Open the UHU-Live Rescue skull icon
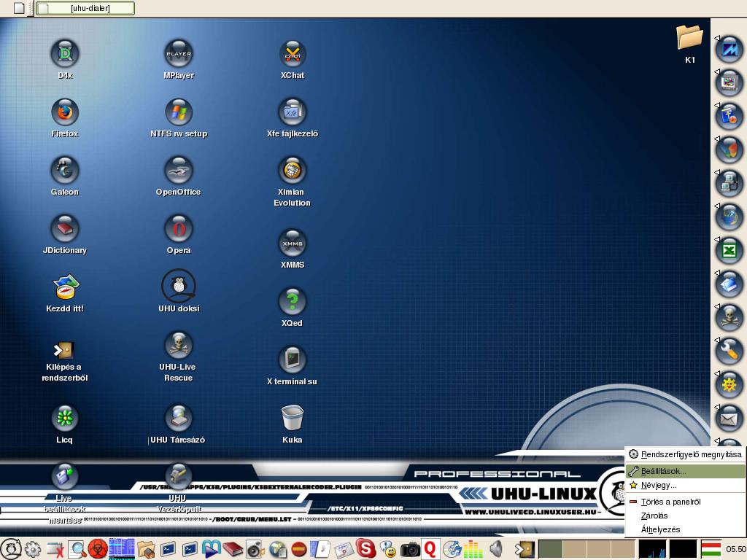Image resolution: width=747 pixels, height=560 pixels. point(179,346)
